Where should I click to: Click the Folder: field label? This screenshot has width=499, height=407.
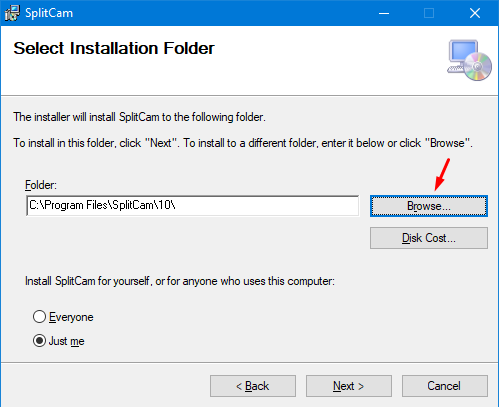point(41,185)
